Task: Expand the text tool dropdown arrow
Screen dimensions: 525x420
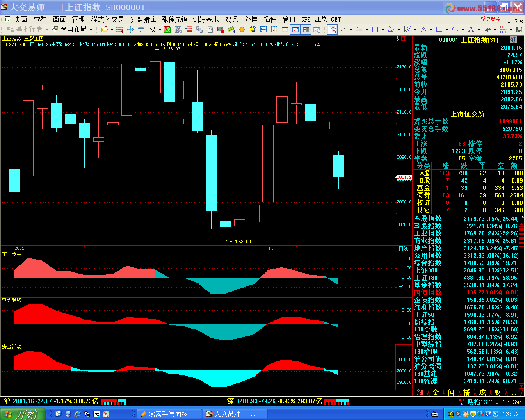Action: (x=478, y=30)
